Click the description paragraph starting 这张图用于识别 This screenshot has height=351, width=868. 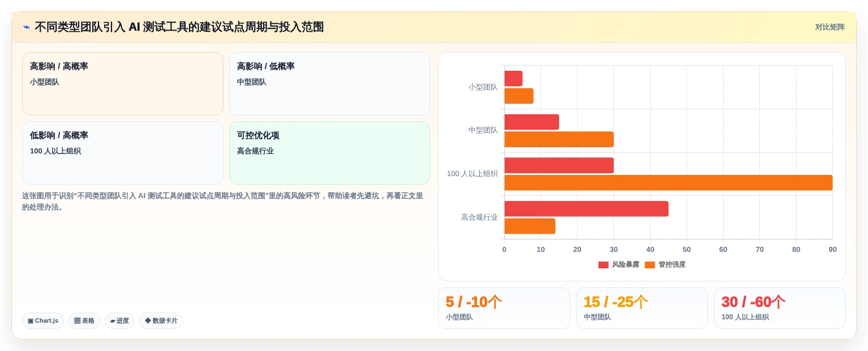(x=222, y=201)
